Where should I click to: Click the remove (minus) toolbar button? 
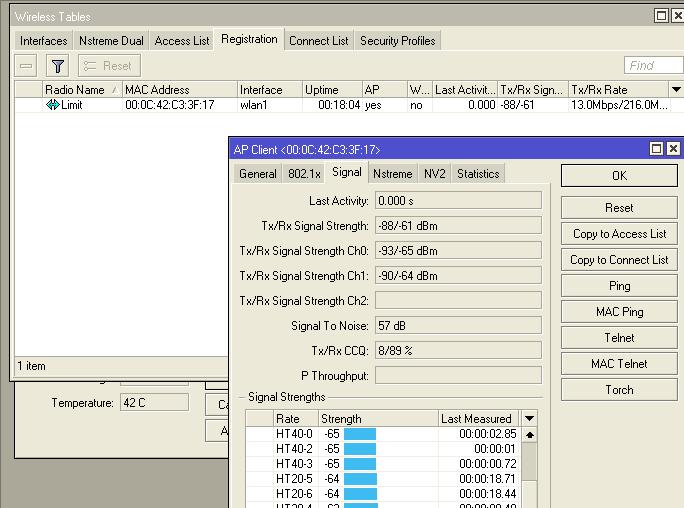(x=26, y=66)
